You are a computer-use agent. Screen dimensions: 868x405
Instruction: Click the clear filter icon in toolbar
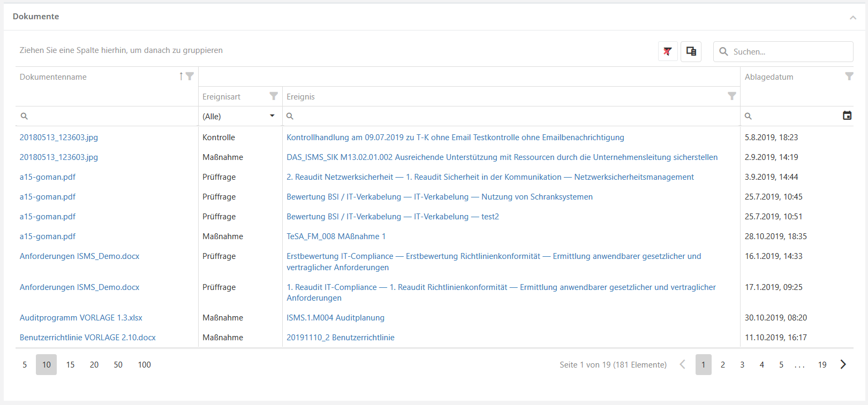pyautogui.click(x=668, y=51)
